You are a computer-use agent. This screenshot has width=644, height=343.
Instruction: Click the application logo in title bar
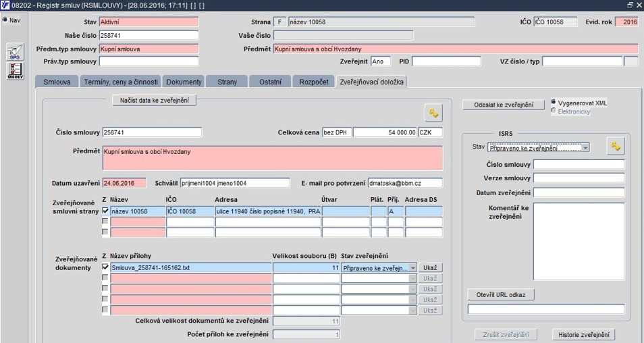click(5, 5)
